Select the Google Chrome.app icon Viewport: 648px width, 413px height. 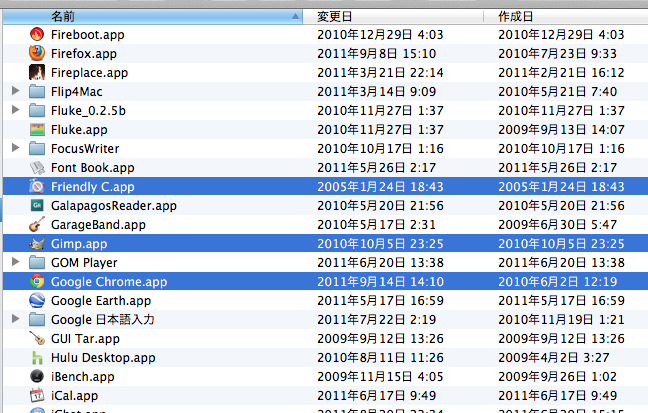[x=37, y=282]
